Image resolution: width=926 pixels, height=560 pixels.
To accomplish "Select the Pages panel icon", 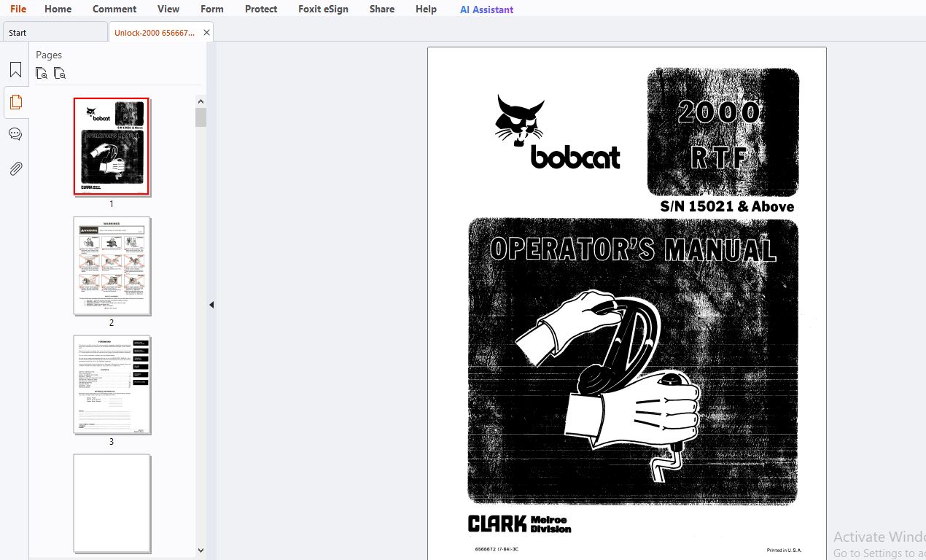I will pyautogui.click(x=15, y=102).
